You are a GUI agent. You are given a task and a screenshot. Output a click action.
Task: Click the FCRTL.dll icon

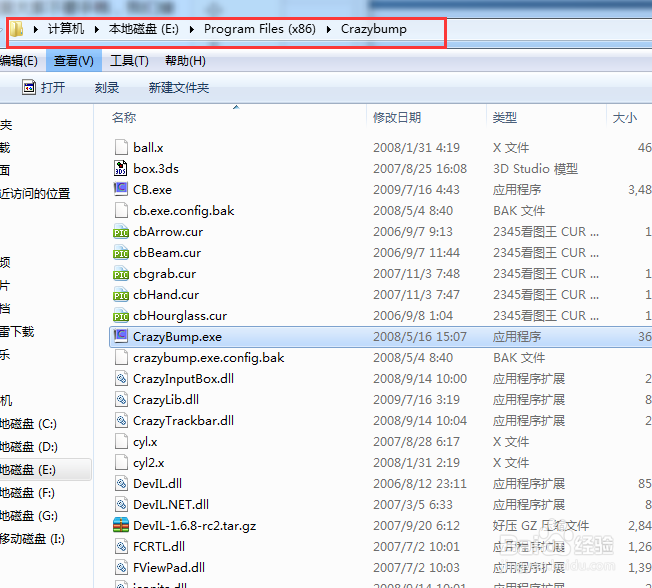tap(121, 546)
